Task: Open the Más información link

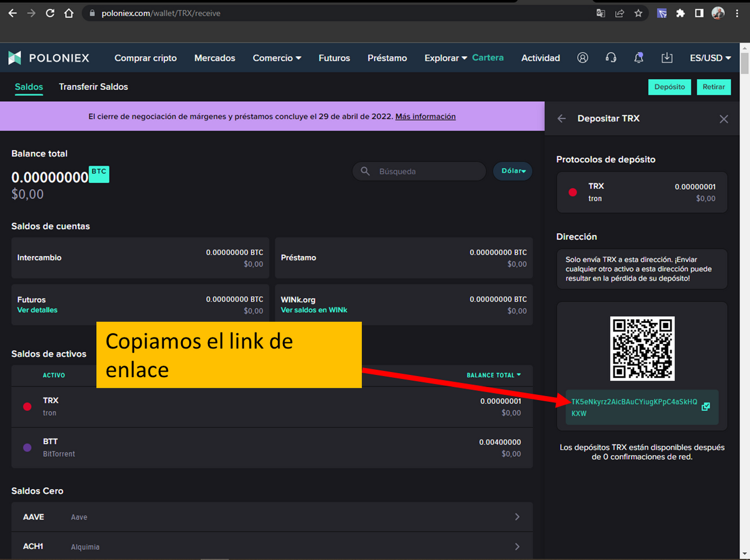Action: tap(425, 117)
